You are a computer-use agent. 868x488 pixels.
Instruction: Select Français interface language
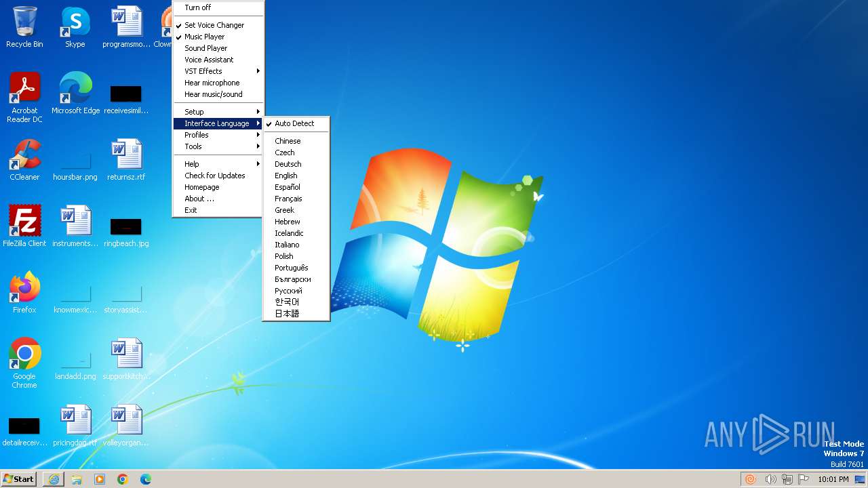[x=296, y=199]
